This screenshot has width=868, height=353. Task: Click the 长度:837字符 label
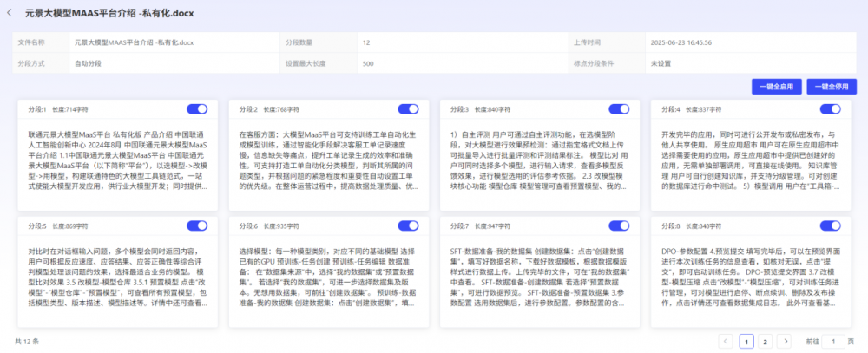click(x=704, y=109)
